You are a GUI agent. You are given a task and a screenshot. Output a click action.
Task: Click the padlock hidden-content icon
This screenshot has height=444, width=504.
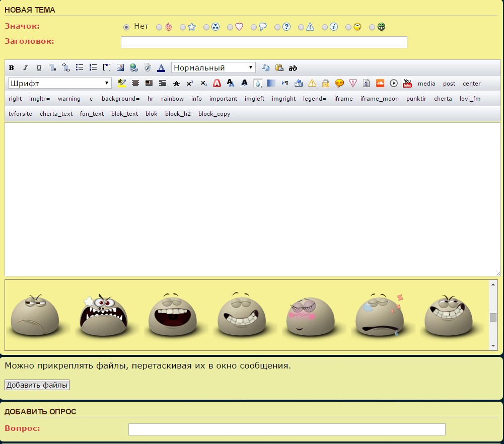pyautogui.click(x=326, y=84)
